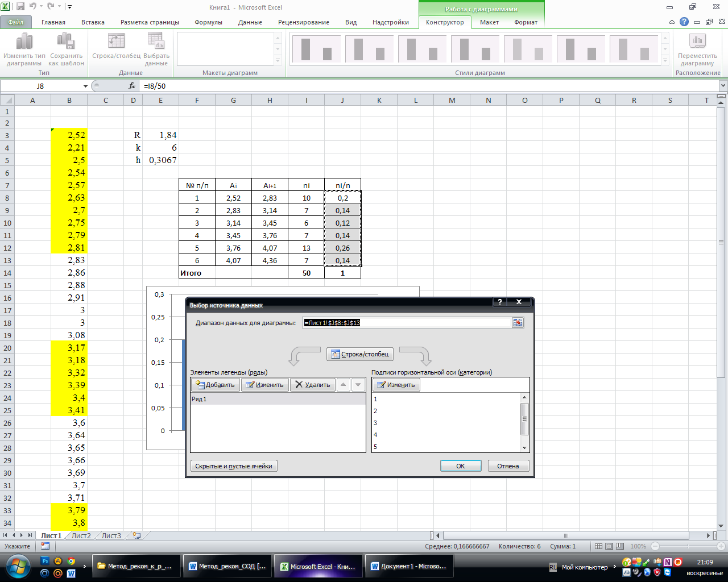Click the collapse range selector icon
The height and width of the screenshot is (582, 728).
(x=518, y=322)
